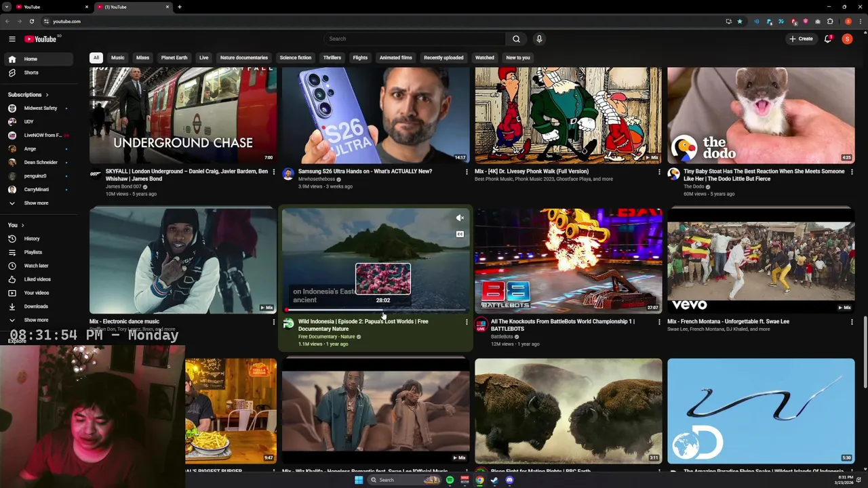
Task: Unmute the Wild Indonesia preview
Action: (x=460, y=218)
